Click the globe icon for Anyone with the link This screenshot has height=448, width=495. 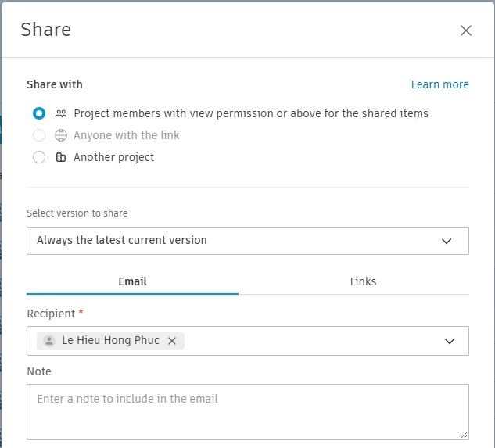[x=61, y=135]
